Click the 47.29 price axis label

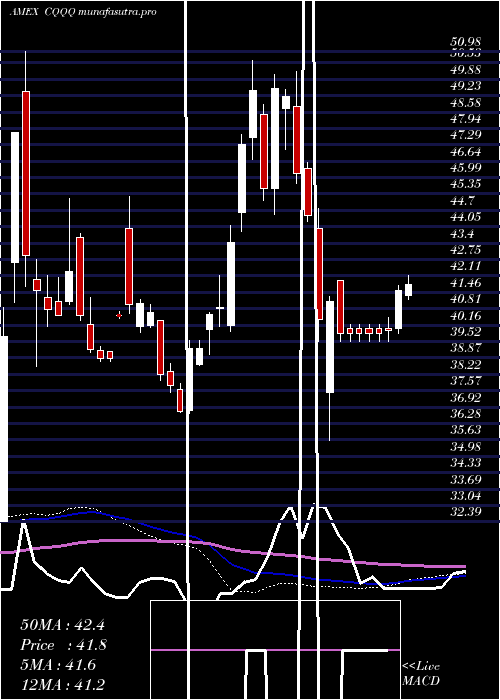pos(466,135)
